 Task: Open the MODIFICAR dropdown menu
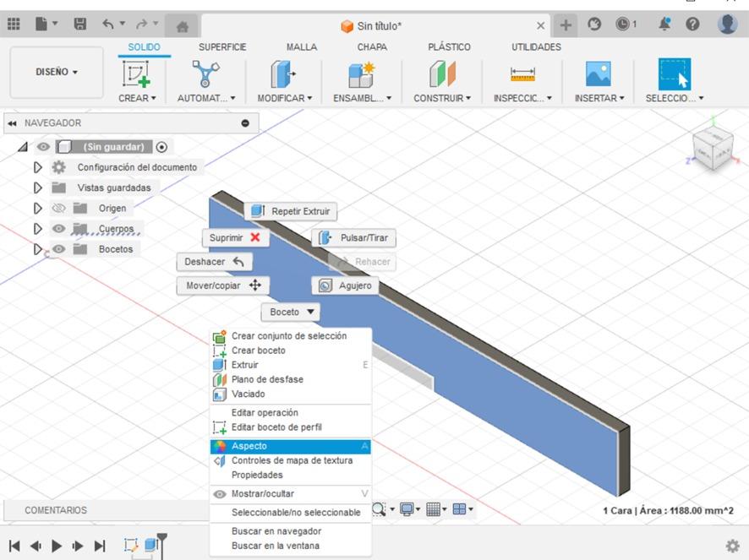pyautogui.click(x=285, y=98)
